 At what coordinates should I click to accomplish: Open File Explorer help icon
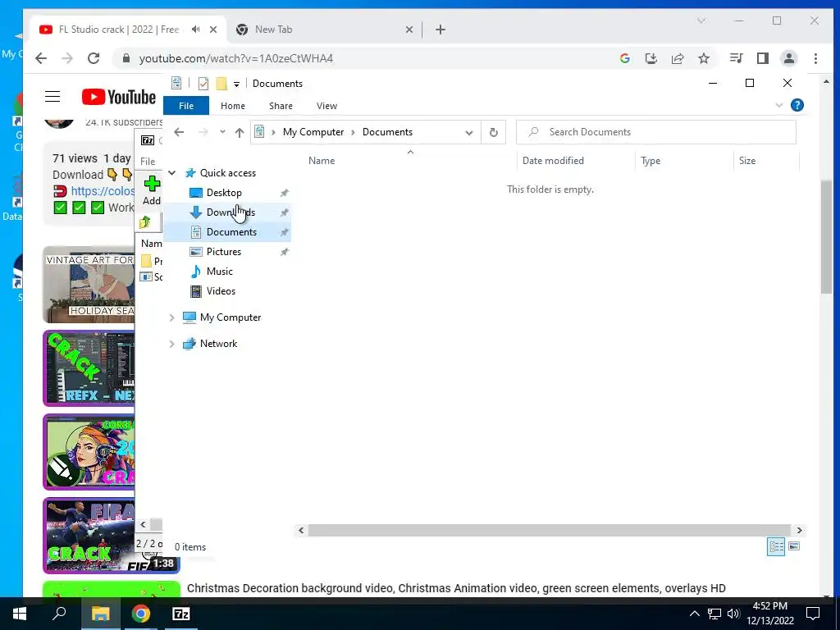[x=797, y=105]
